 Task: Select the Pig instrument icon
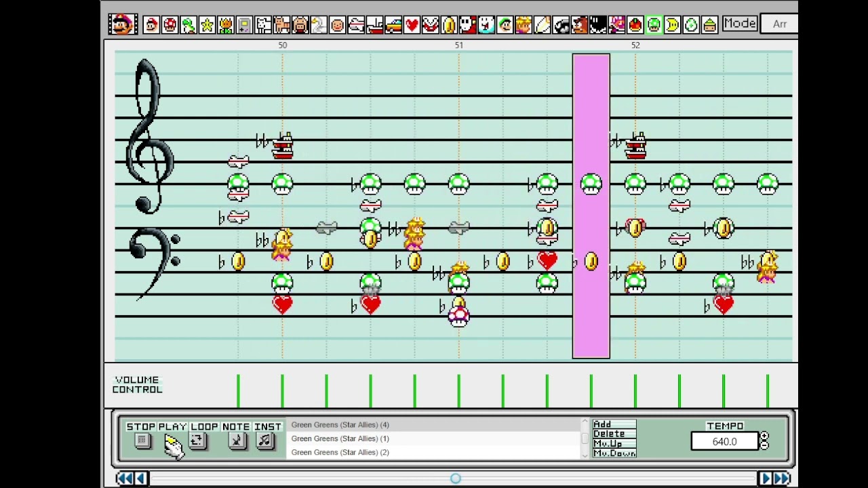(x=300, y=25)
